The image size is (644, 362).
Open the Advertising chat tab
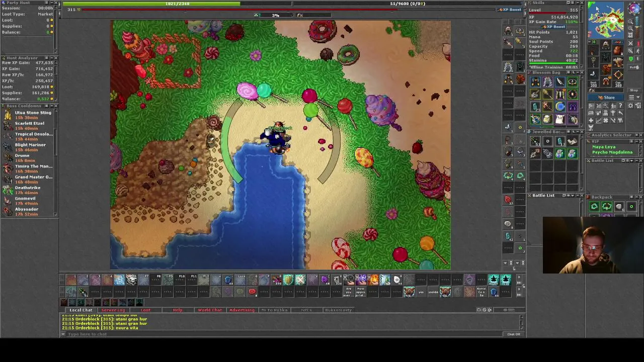click(x=242, y=310)
